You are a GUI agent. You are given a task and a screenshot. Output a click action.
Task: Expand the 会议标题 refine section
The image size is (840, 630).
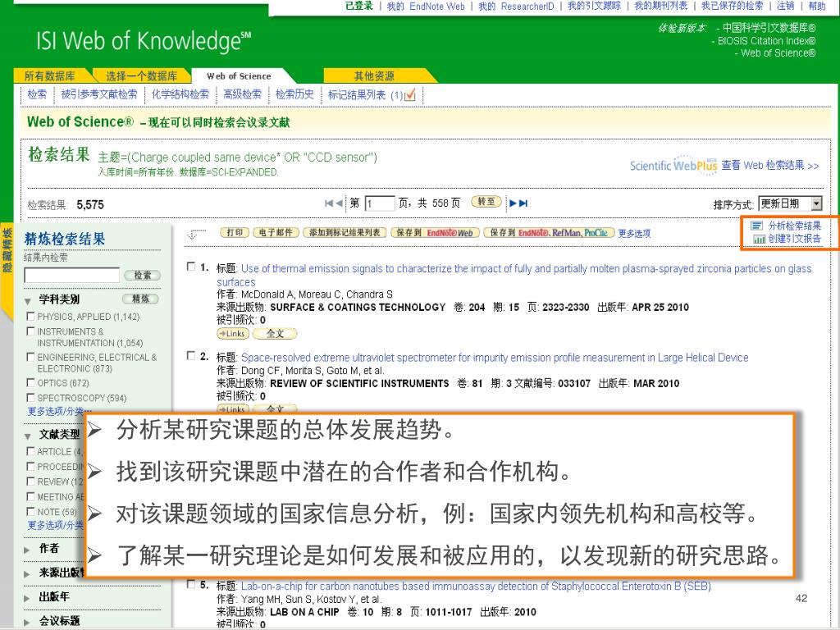click(x=27, y=622)
